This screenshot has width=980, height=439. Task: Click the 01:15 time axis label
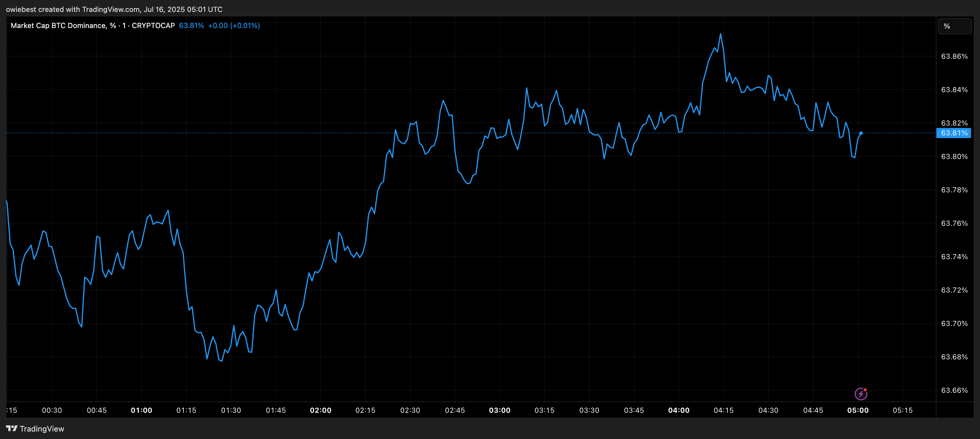(x=186, y=410)
